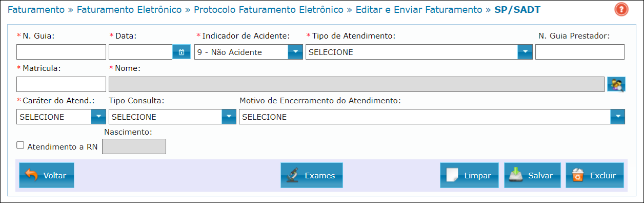Click the patient search icon beside Nome
644x203 pixels.
click(616, 84)
